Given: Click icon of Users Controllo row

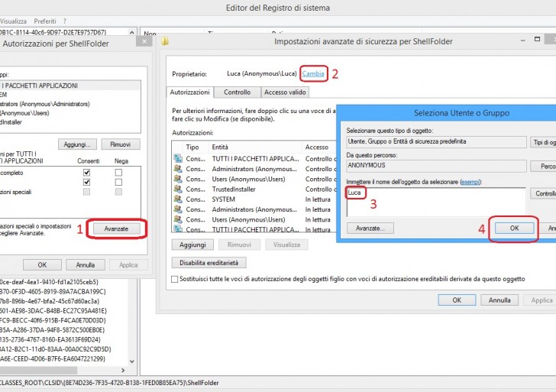Looking at the screenshot, I should click(178, 179).
